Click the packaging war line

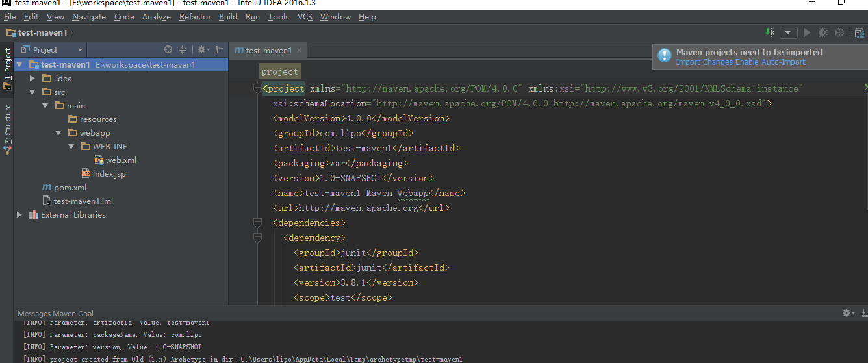coord(340,163)
